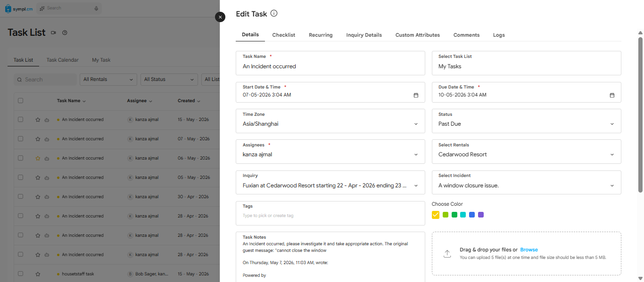The height and width of the screenshot is (282, 644).
Task: Click the upload arrow icon in file area
Action: click(x=447, y=254)
